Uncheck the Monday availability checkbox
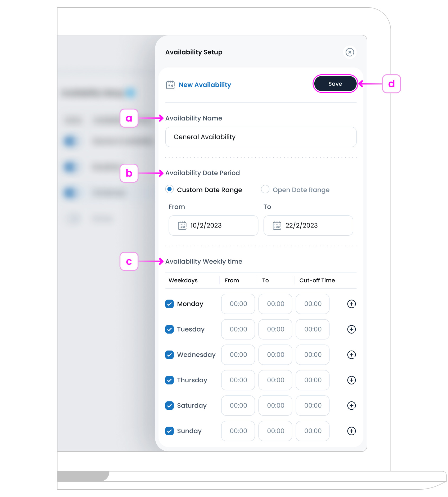448x497 pixels. pyautogui.click(x=170, y=304)
